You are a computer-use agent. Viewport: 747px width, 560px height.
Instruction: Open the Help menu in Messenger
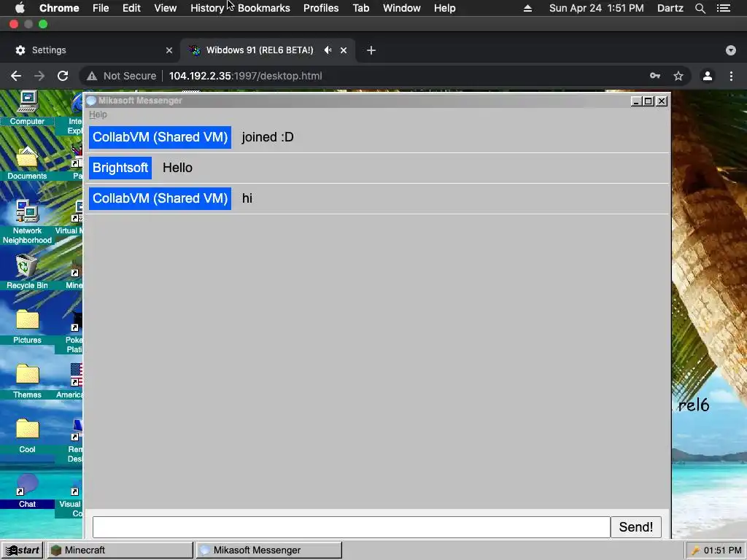click(98, 114)
